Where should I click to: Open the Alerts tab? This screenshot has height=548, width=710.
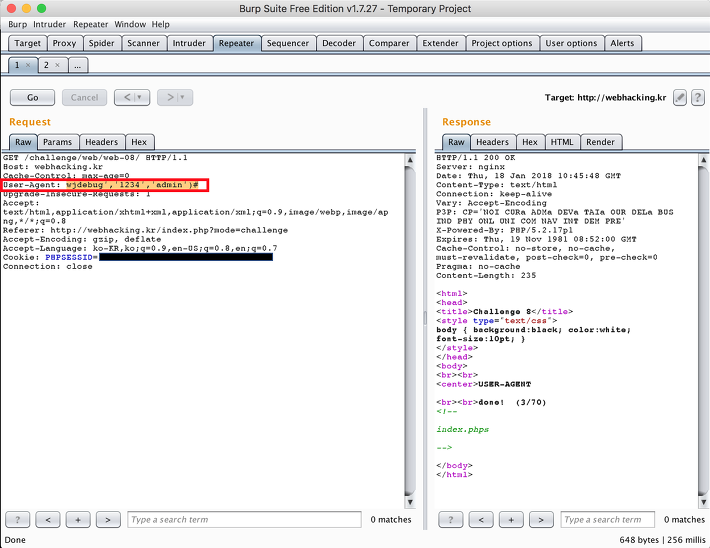[622, 43]
